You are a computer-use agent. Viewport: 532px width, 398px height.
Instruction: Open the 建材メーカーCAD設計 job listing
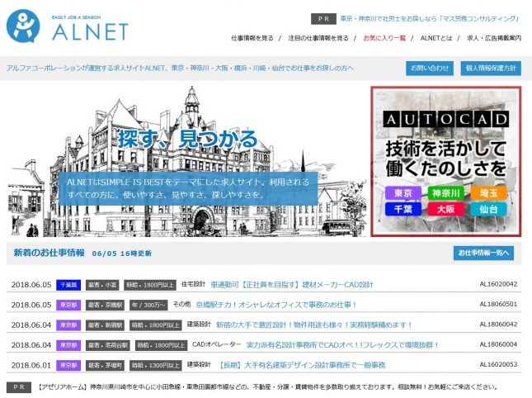click(x=292, y=285)
